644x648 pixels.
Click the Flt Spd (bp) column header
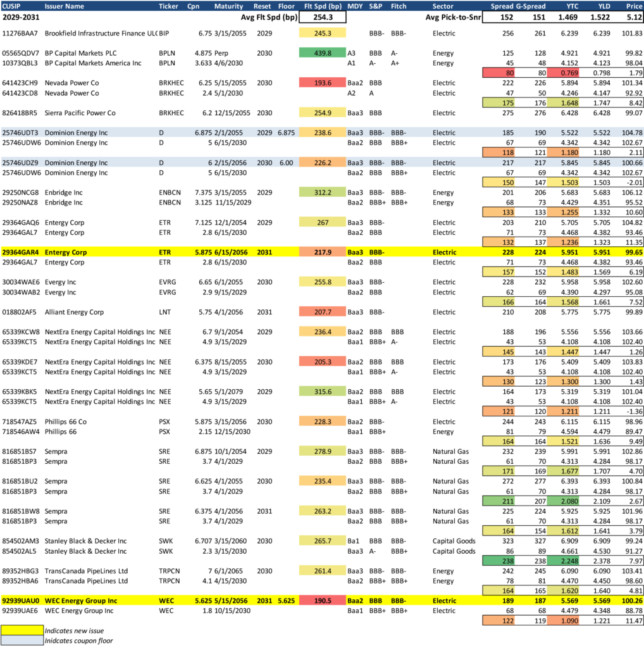(x=321, y=6)
